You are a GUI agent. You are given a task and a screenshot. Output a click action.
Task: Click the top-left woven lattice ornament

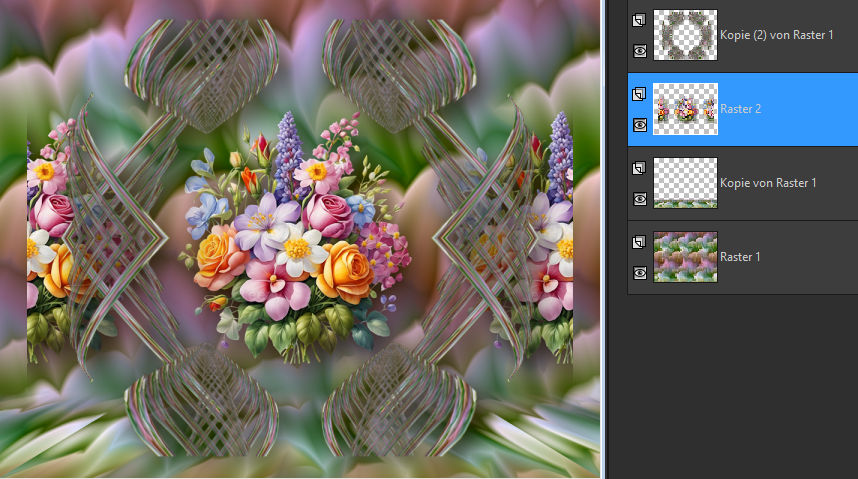tap(200, 75)
